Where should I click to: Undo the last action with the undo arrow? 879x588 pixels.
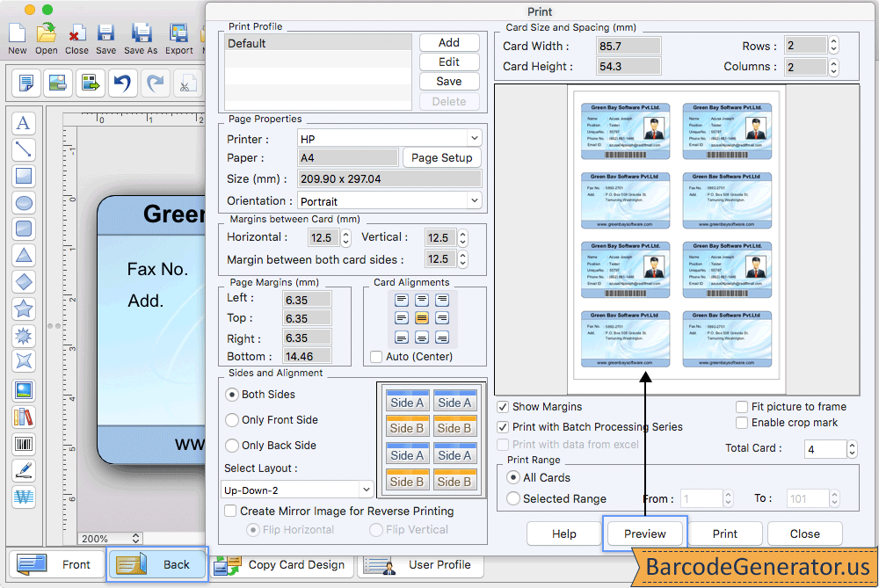pos(122,83)
